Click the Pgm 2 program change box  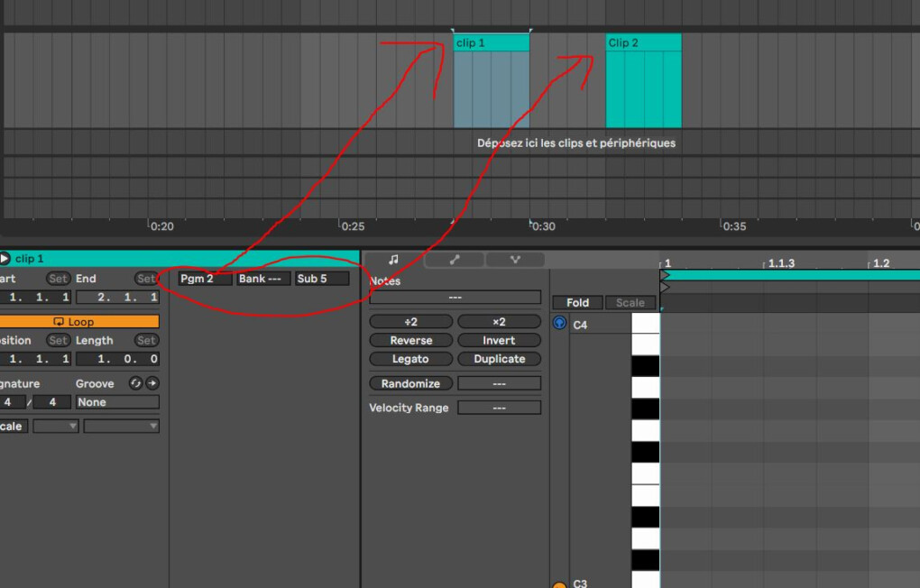[x=206, y=278]
